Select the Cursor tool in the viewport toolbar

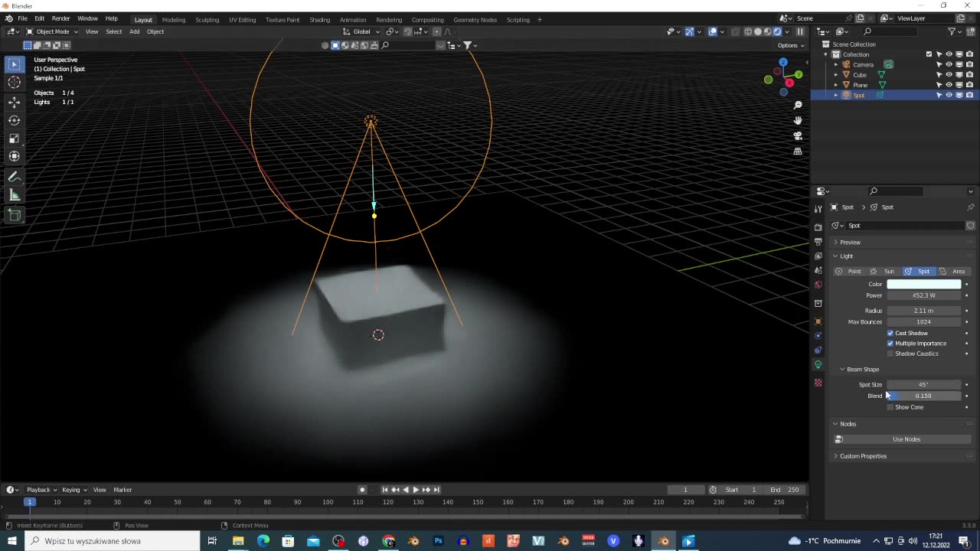tap(14, 83)
